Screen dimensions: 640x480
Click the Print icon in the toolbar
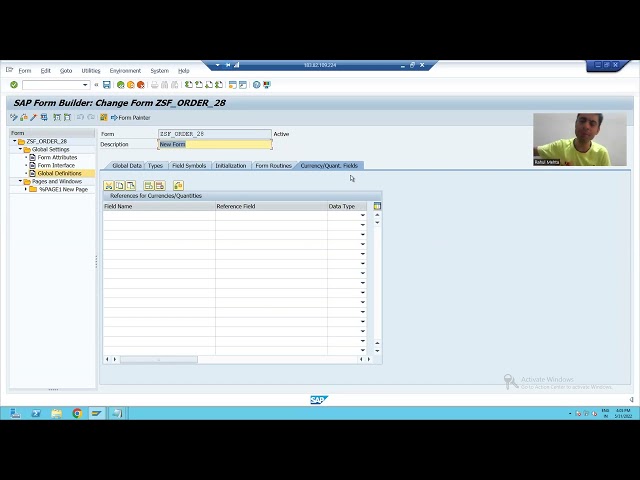point(154,85)
